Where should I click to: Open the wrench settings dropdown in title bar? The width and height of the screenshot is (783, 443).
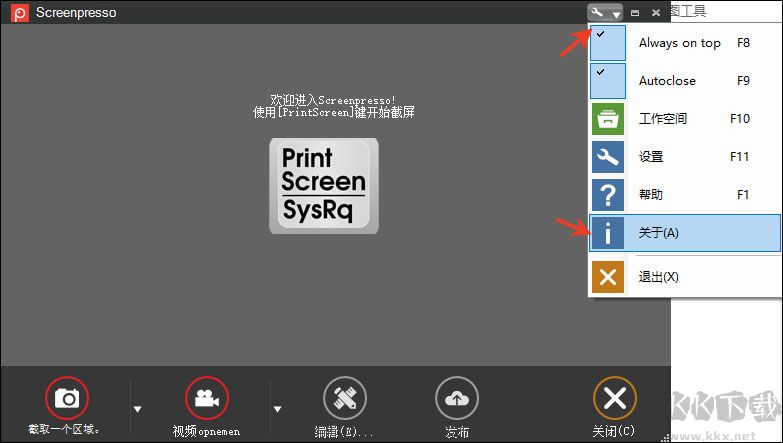click(605, 12)
